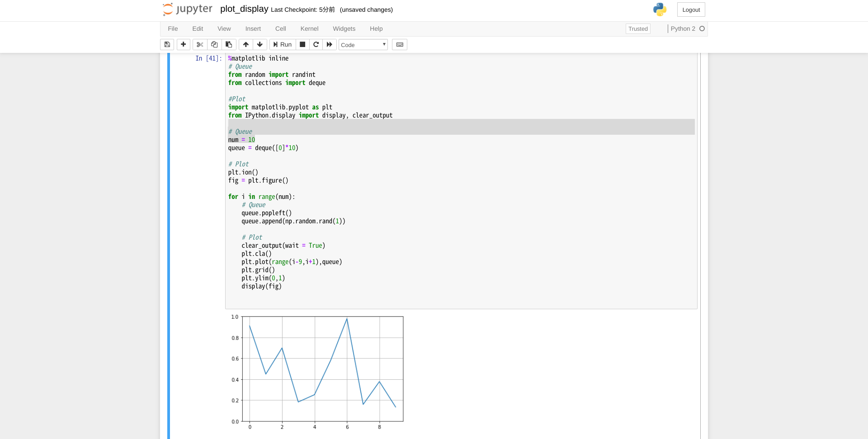Click the line 'queue = deque([0]*10)'
This screenshot has height=439, width=868.
pos(263,148)
